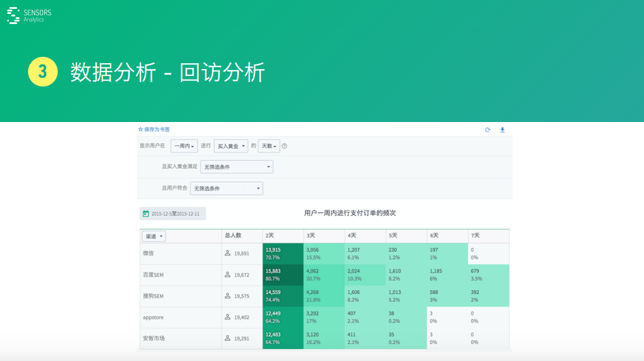Open the 渠道 grouping dropdown
The image size is (644, 361).
click(154, 236)
